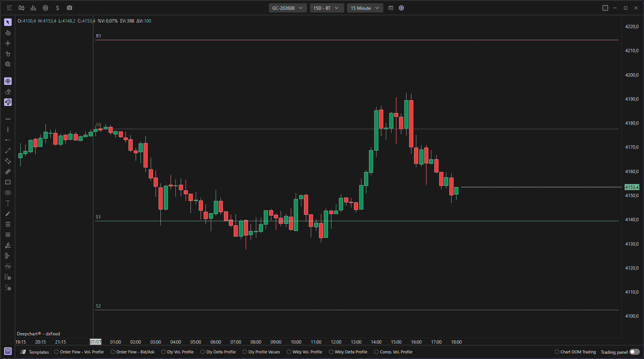
Task: Click the PP pivot point label
Action: 98,125
